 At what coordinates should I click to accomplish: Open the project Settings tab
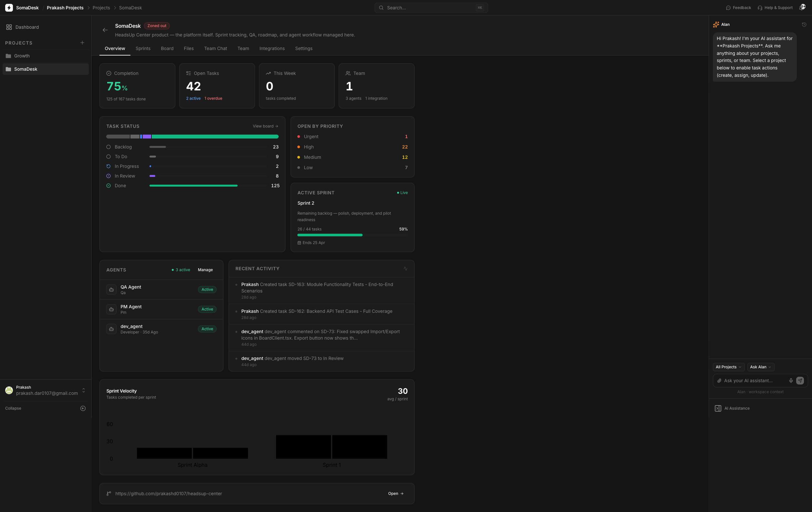(304, 48)
